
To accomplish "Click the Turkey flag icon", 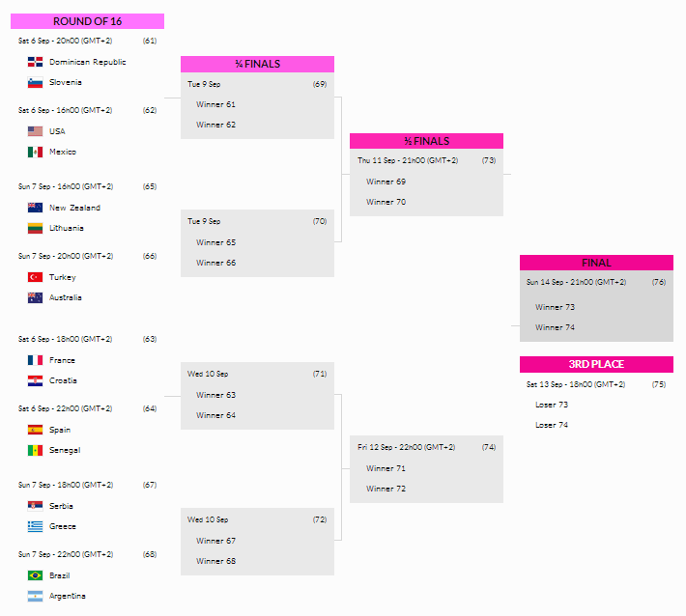I will 35,277.
